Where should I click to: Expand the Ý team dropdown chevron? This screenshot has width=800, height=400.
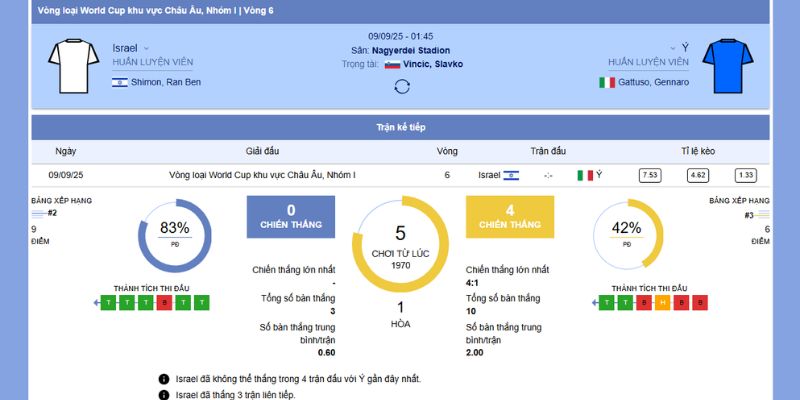[673, 48]
